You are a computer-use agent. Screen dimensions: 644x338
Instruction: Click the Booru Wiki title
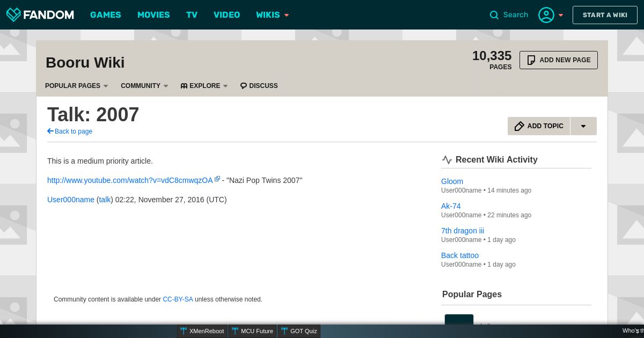(x=85, y=63)
